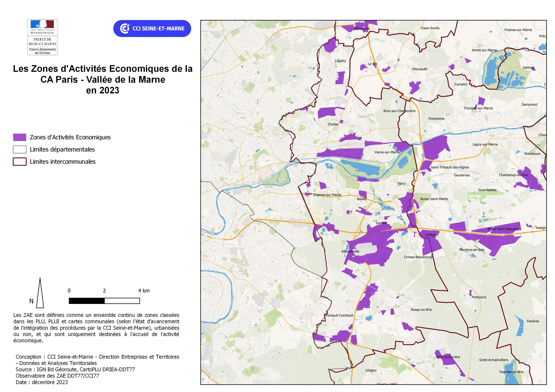Click the map title mentioning 2023

103,79
